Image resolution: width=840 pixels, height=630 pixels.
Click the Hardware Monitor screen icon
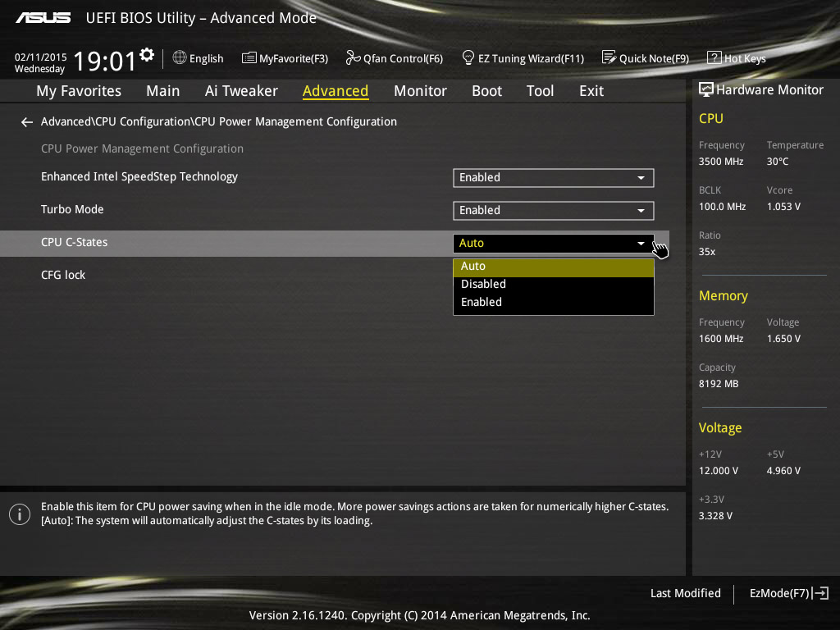706,89
